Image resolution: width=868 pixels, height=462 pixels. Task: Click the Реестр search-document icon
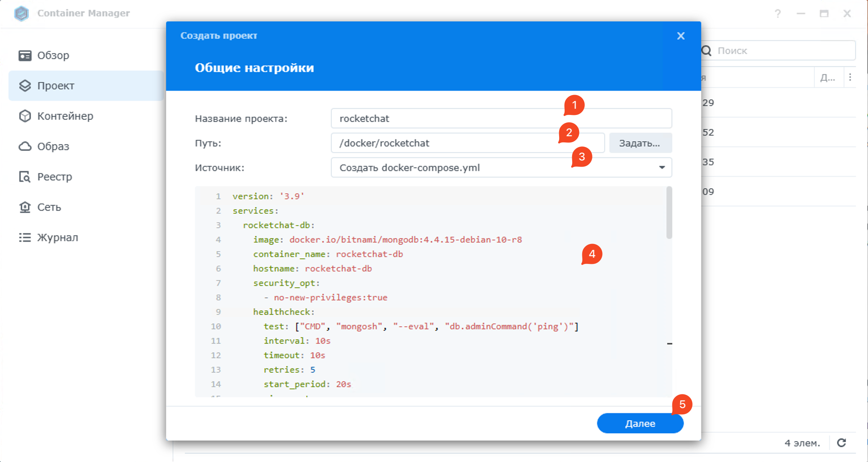(x=25, y=177)
